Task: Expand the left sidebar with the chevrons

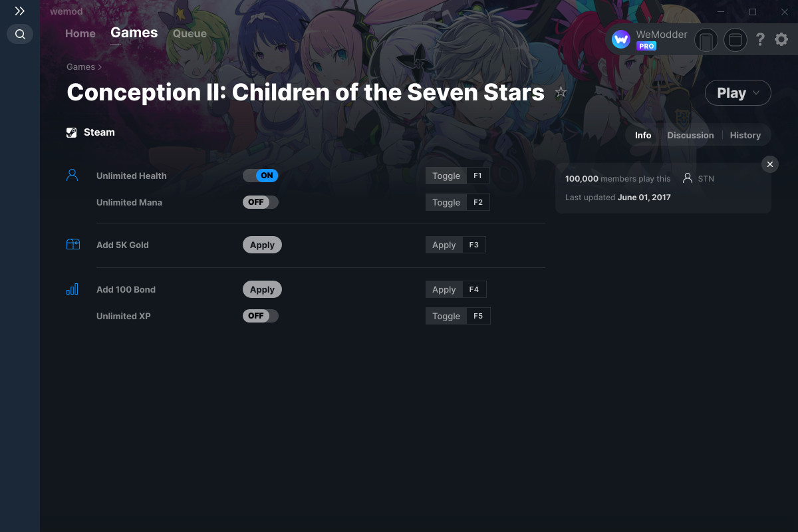Action: point(19,11)
